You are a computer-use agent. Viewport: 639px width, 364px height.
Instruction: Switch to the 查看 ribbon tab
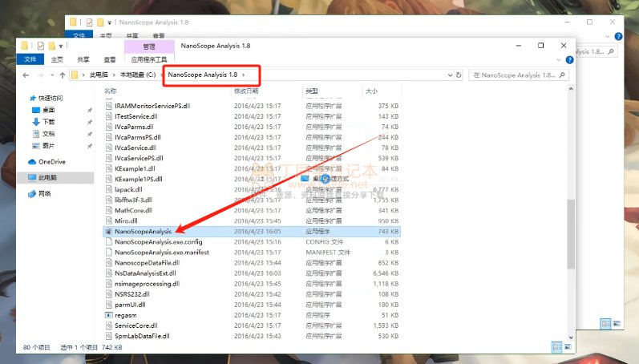pyautogui.click(x=109, y=59)
